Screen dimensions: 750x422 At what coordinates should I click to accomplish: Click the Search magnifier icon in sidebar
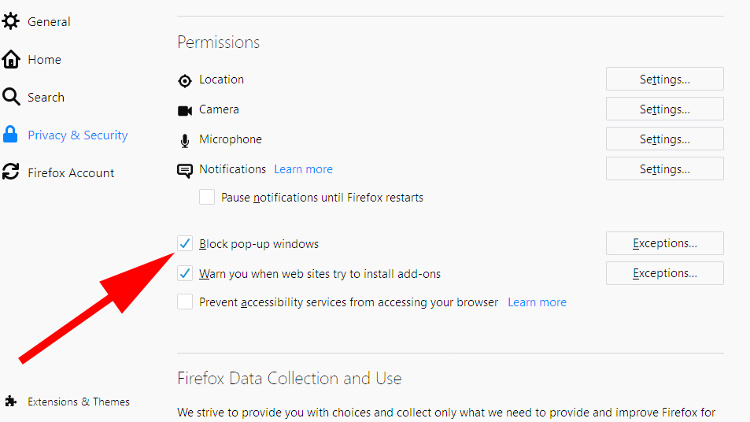(11, 97)
